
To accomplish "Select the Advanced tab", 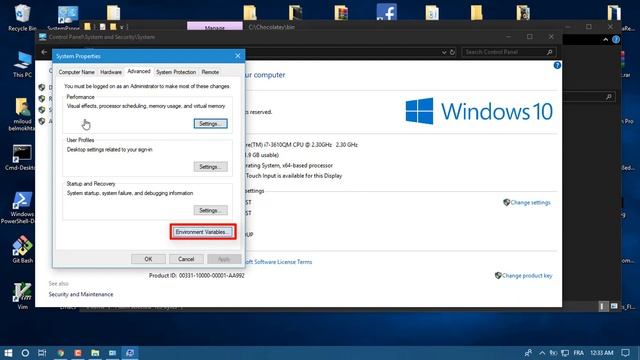I will pos(139,71).
